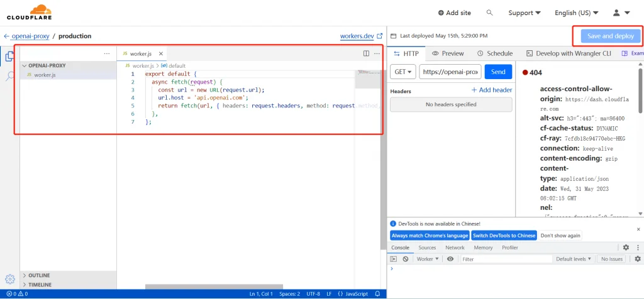Click Add header
The height and width of the screenshot is (299, 644).
[492, 90]
